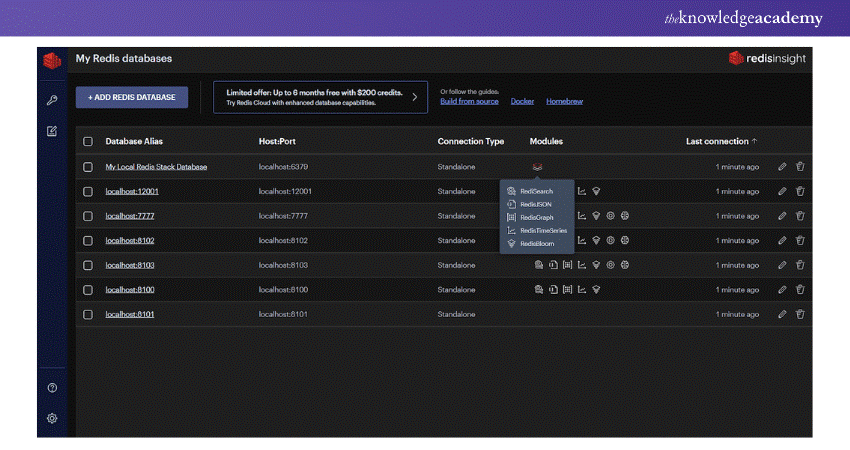Delete the localhost:8102 database entry
This screenshot has height=450, width=850.
800,241
